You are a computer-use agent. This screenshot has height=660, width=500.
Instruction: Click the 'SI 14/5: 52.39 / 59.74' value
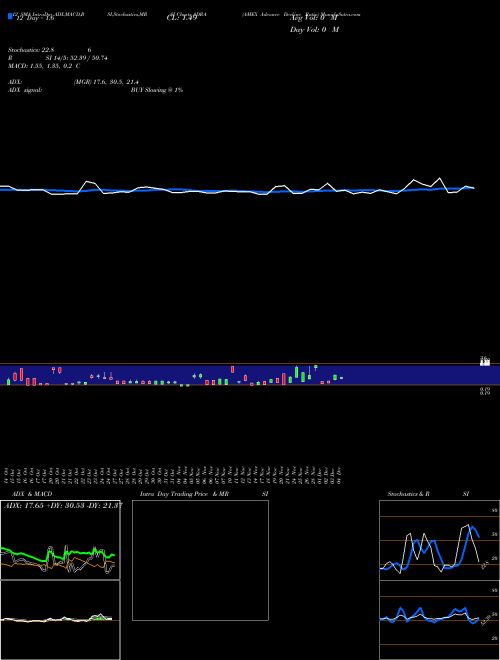(x=77, y=58)
